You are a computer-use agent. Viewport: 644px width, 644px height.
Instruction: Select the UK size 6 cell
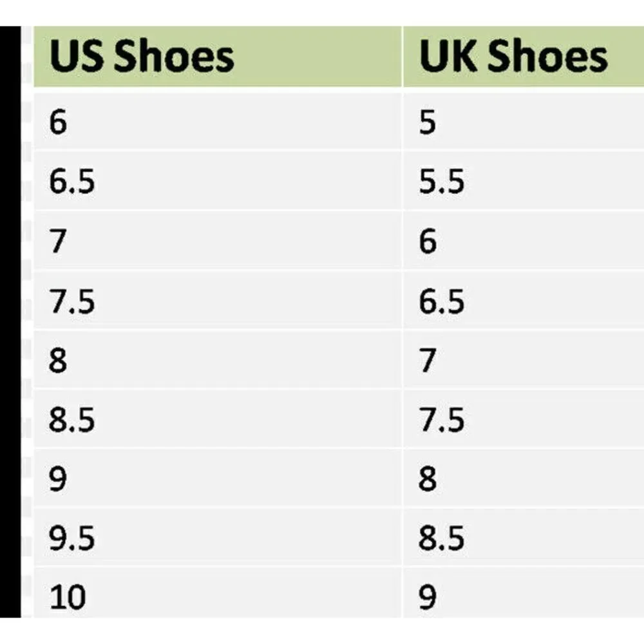pos(524,241)
